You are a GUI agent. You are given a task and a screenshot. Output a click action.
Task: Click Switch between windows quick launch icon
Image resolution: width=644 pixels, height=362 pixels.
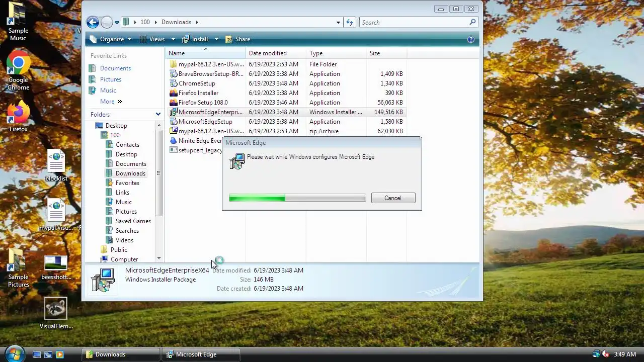click(x=48, y=354)
